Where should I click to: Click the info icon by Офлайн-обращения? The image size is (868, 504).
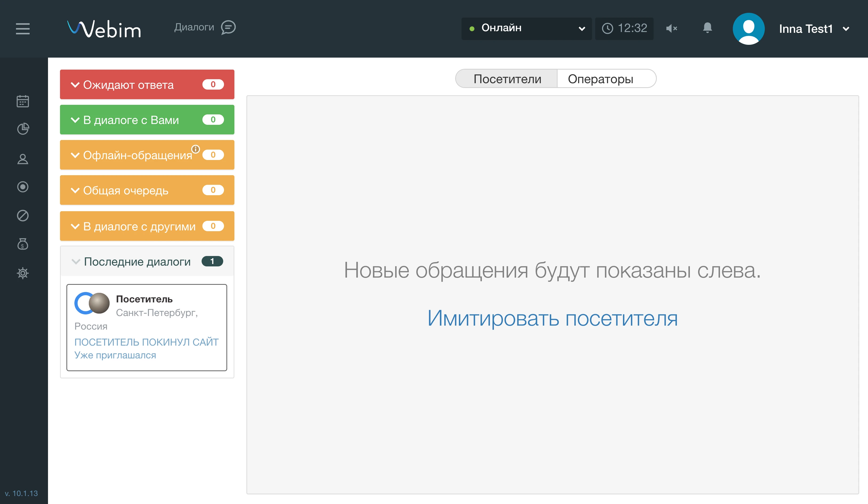[196, 149]
